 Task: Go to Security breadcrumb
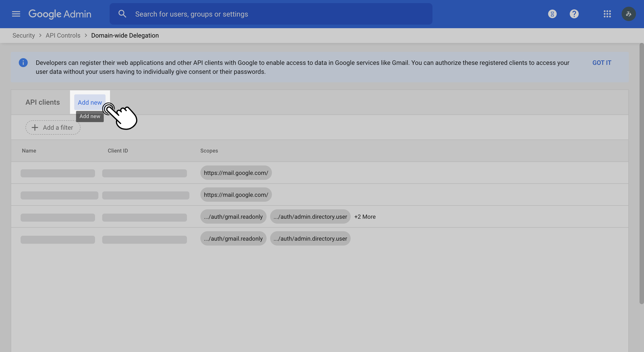(24, 36)
